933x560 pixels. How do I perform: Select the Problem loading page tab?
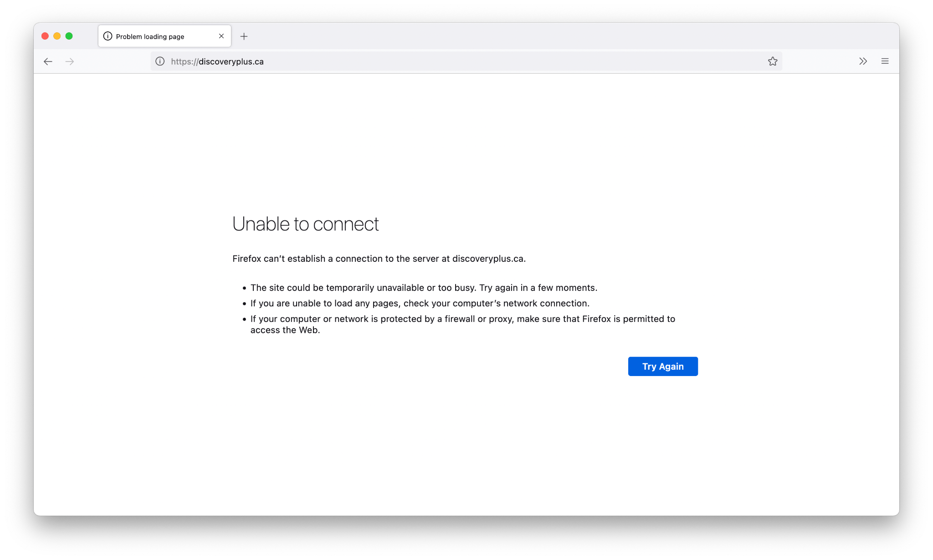[x=150, y=36]
